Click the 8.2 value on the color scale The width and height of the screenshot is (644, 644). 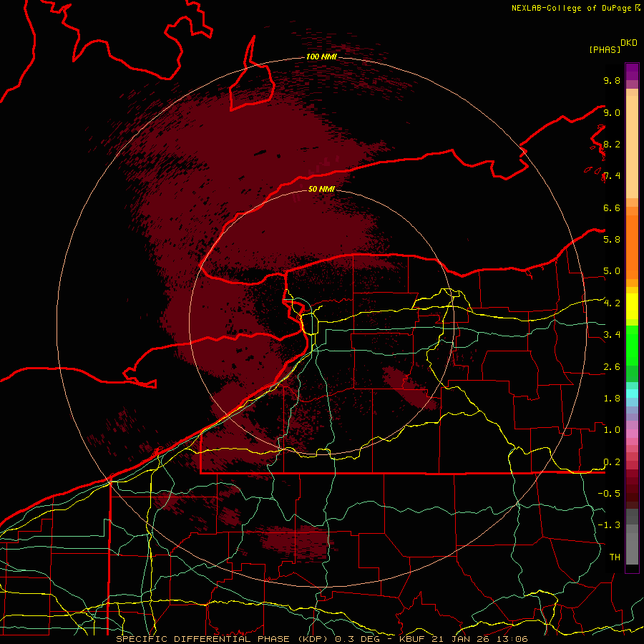(612, 144)
